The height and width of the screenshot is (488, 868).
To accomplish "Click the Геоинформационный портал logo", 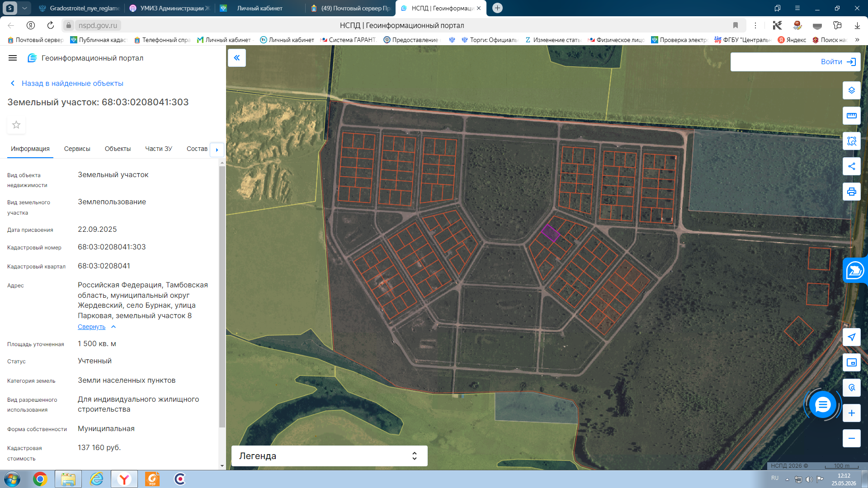I will [x=85, y=58].
